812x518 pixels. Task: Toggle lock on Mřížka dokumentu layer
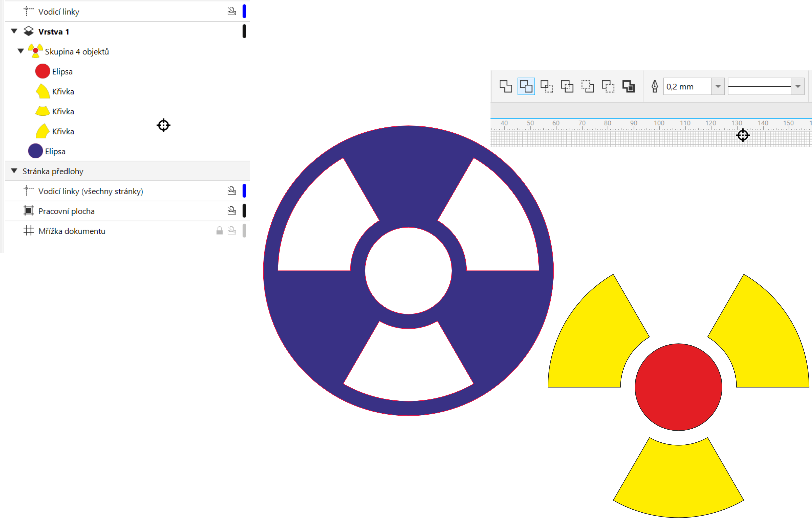tap(220, 231)
